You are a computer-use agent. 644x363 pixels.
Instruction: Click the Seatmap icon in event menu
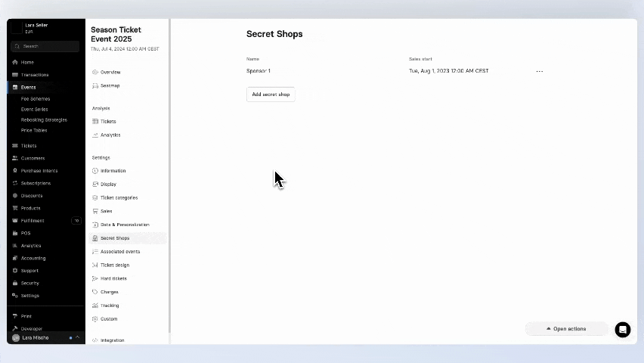[95, 85]
